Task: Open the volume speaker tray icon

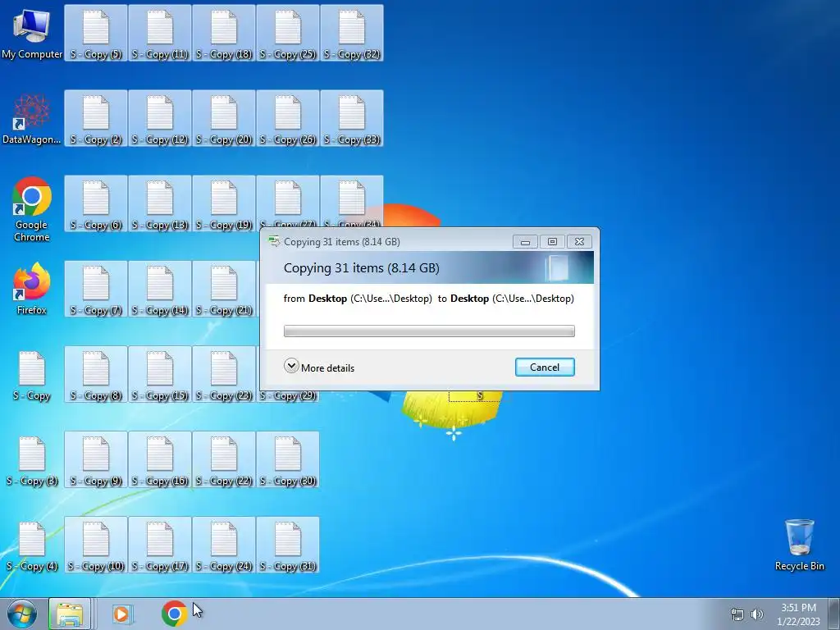Action: 757,614
